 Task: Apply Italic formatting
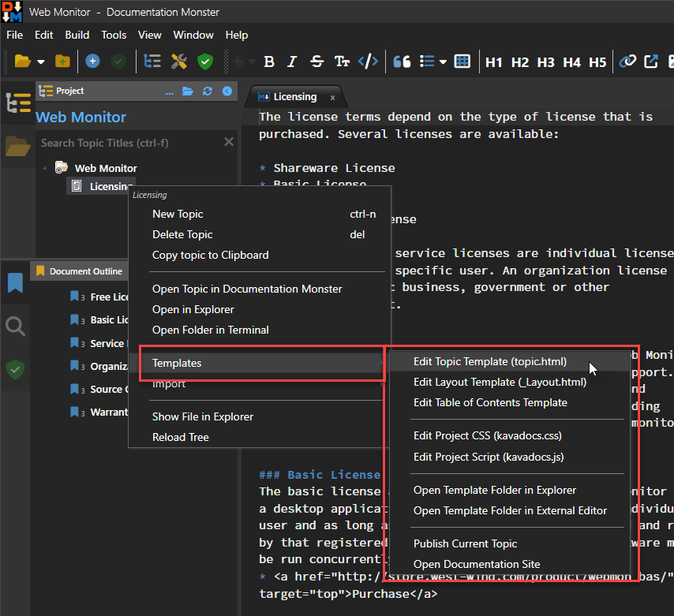292,62
